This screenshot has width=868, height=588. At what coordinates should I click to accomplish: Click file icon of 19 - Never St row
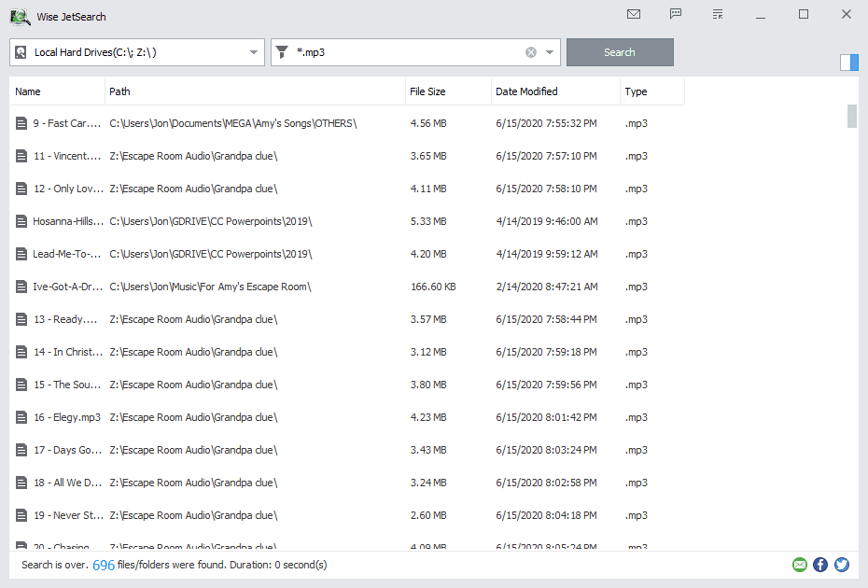point(21,515)
